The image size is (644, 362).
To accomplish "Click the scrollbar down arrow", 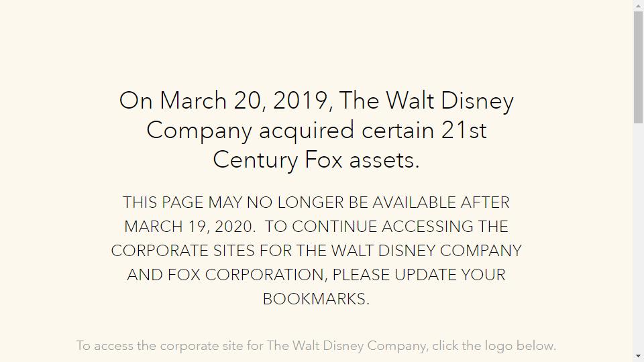I will (x=638, y=356).
